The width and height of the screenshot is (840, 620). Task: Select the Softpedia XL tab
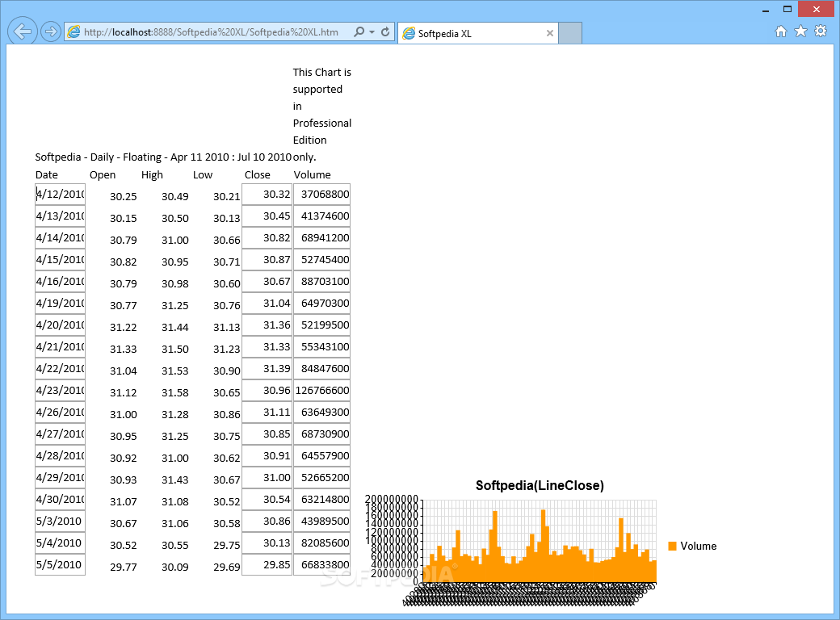[478, 33]
